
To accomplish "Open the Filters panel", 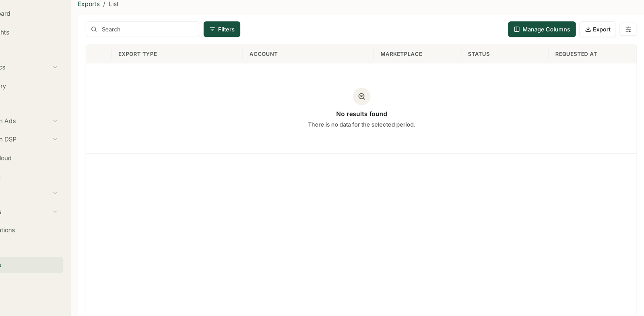I will (x=222, y=29).
